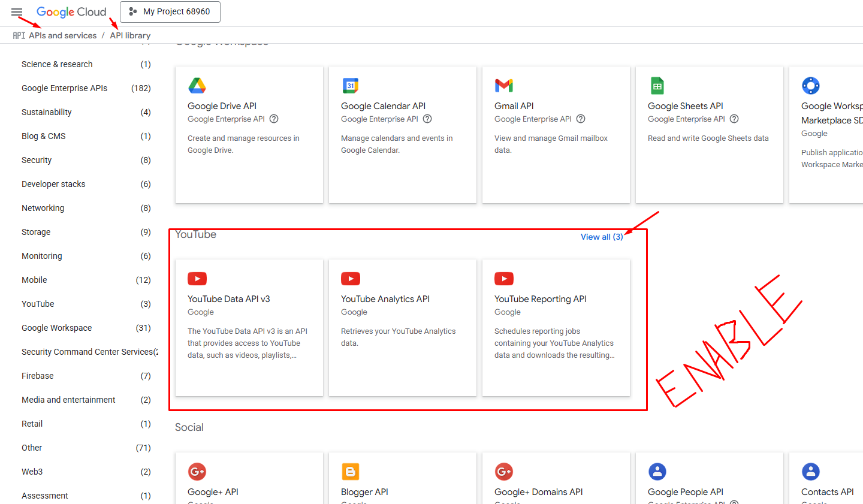Filter by YouTube category in sidebar
The height and width of the screenshot is (504, 863).
(38, 304)
